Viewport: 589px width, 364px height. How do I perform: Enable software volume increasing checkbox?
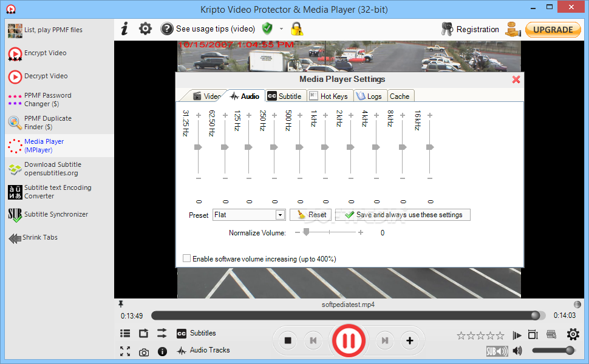coord(186,258)
